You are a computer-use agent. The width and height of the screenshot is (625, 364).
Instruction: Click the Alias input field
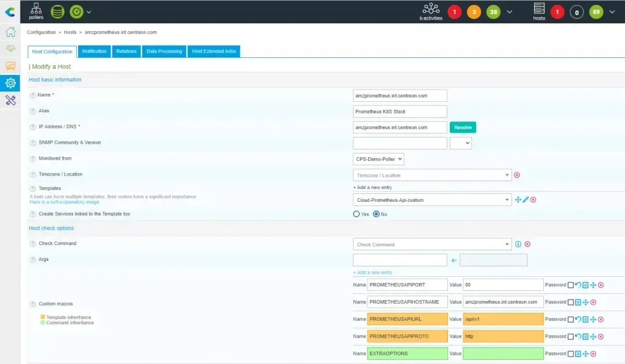point(400,112)
